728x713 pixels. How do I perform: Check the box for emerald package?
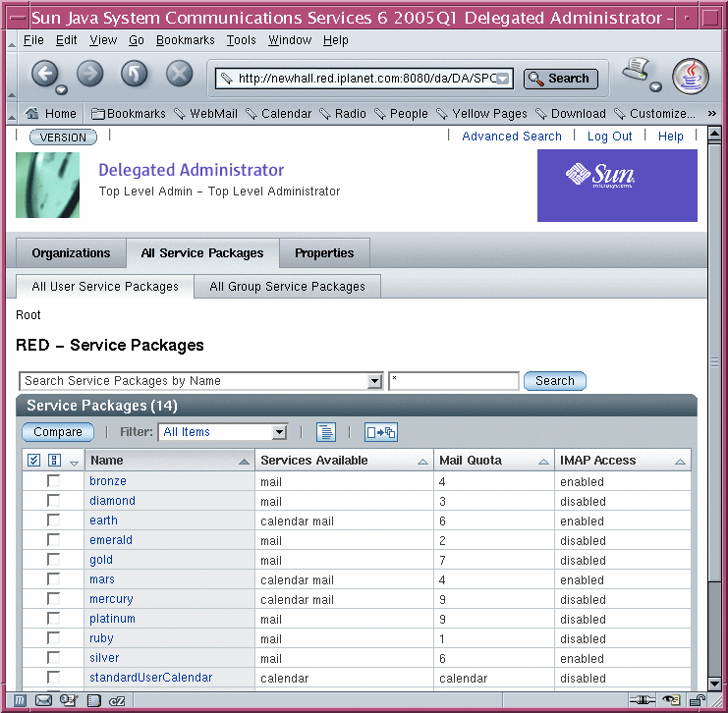pos(53,540)
